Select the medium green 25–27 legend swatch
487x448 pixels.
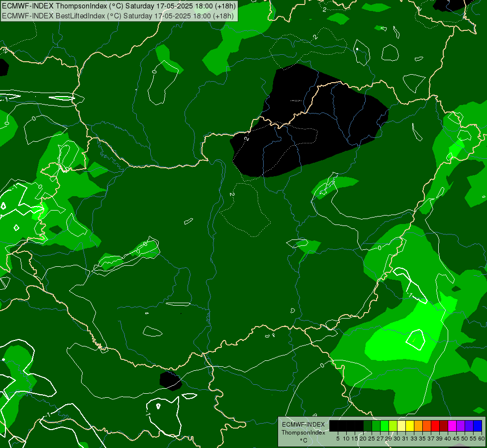(376, 426)
